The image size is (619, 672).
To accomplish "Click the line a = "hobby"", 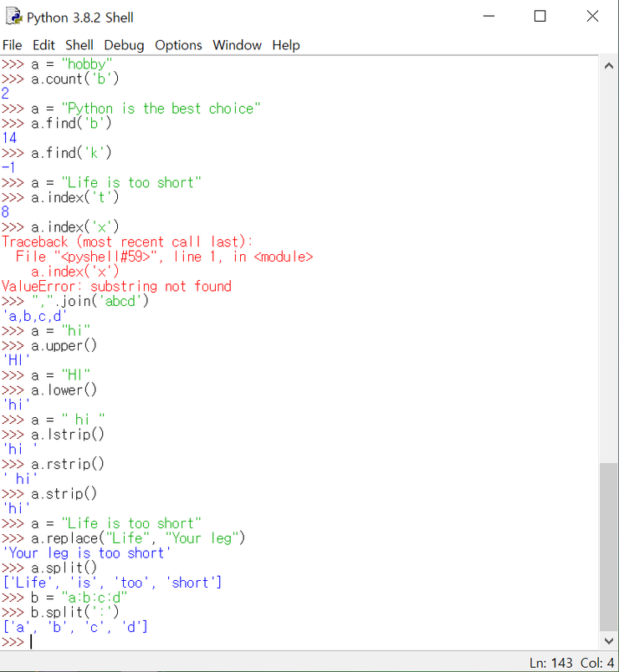I will pos(57,64).
